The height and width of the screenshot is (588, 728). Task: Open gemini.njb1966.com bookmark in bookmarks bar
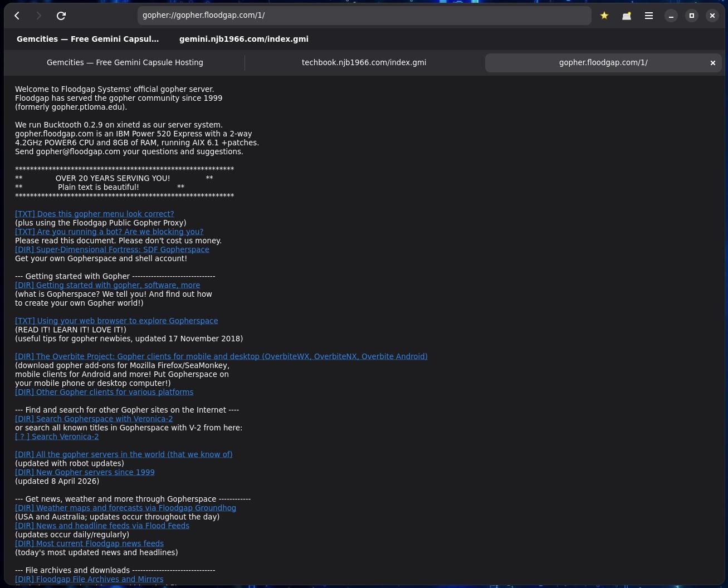tap(243, 39)
